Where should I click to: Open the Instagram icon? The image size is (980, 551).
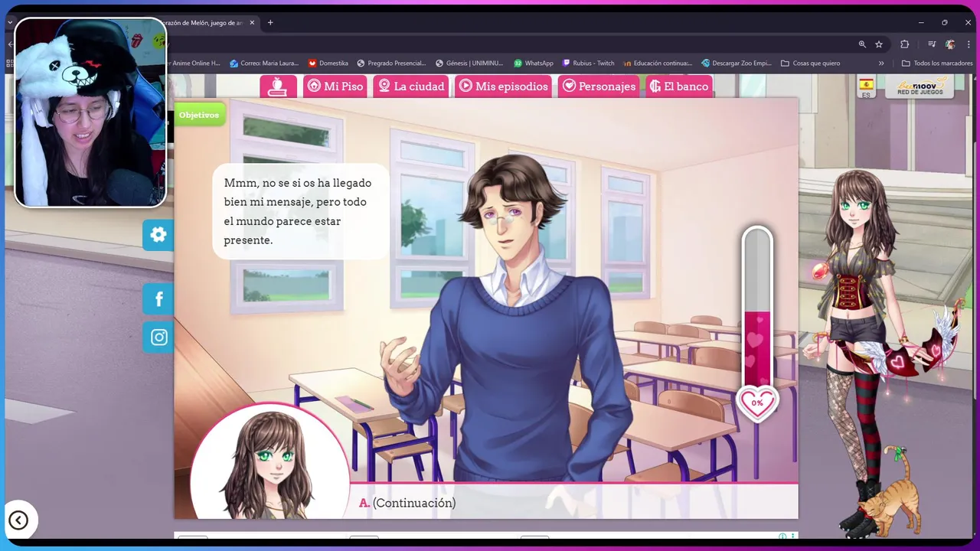coord(158,337)
